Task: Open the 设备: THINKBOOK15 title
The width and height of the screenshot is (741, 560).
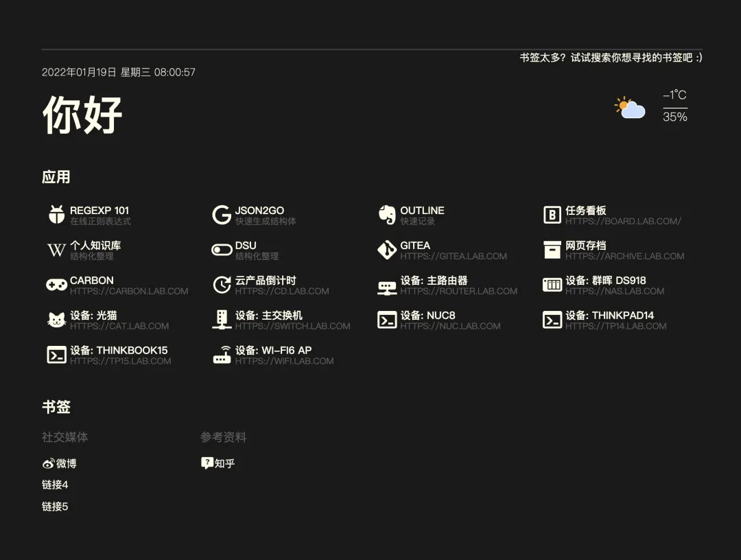Action: (119, 350)
